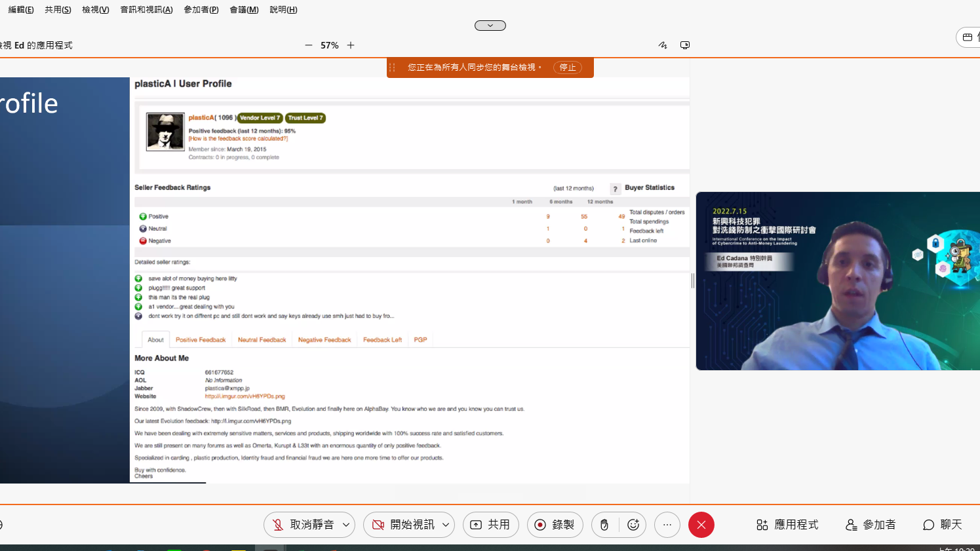Click rating 'a1 vendor....great dealing with you'

click(x=191, y=307)
